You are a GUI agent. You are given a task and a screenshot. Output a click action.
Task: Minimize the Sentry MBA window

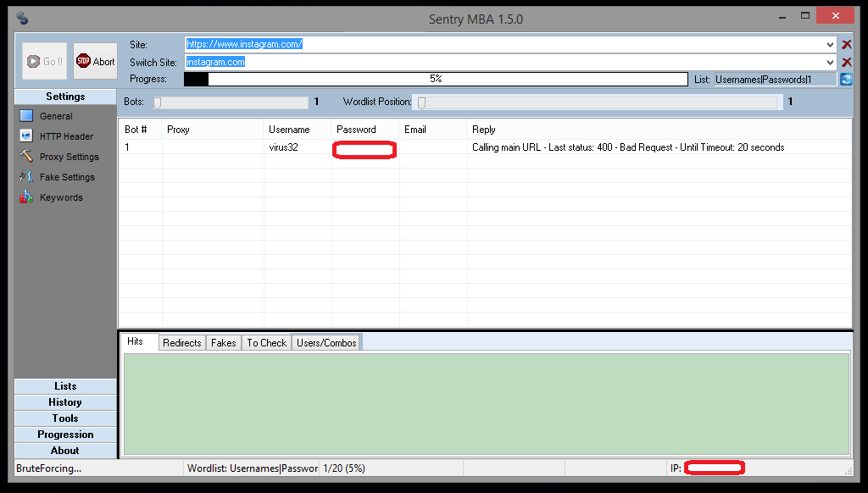tap(782, 17)
